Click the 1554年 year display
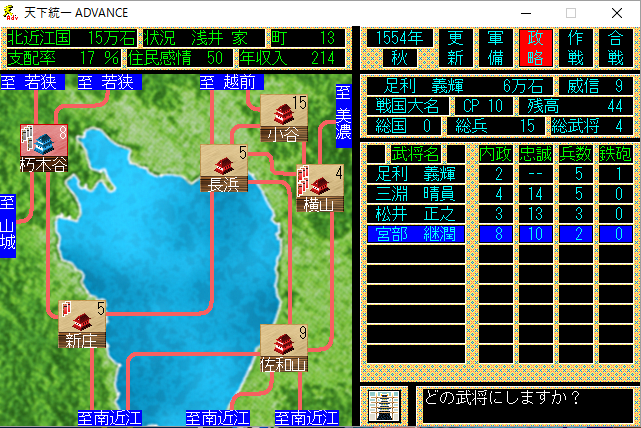 pyautogui.click(x=399, y=38)
